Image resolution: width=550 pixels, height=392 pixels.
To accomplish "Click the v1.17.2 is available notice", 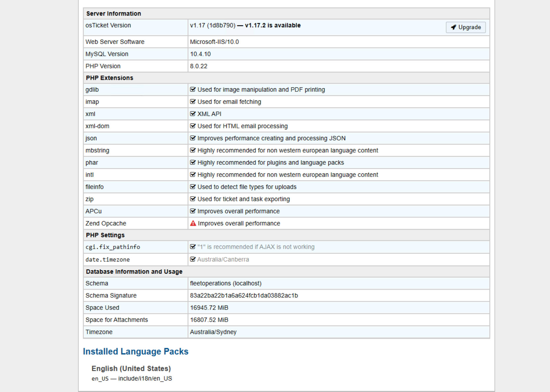I will [272, 25].
